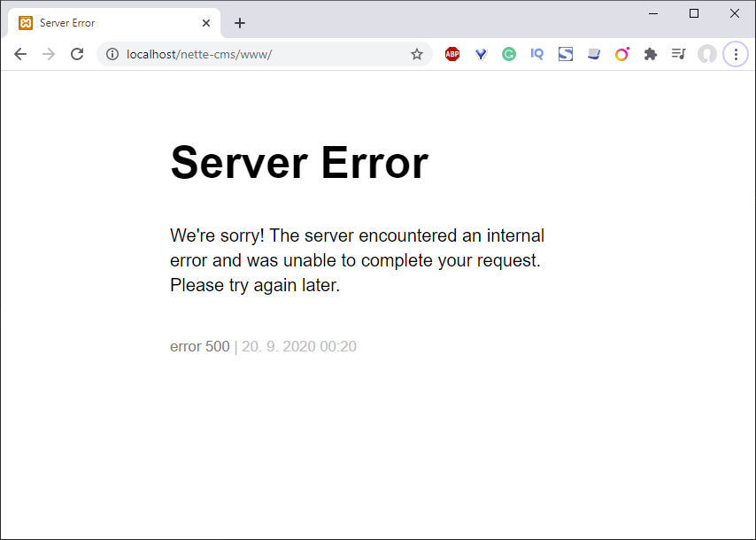Viewport: 756px width, 540px height.
Task: Click the forward navigation arrow
Action: 49,54
